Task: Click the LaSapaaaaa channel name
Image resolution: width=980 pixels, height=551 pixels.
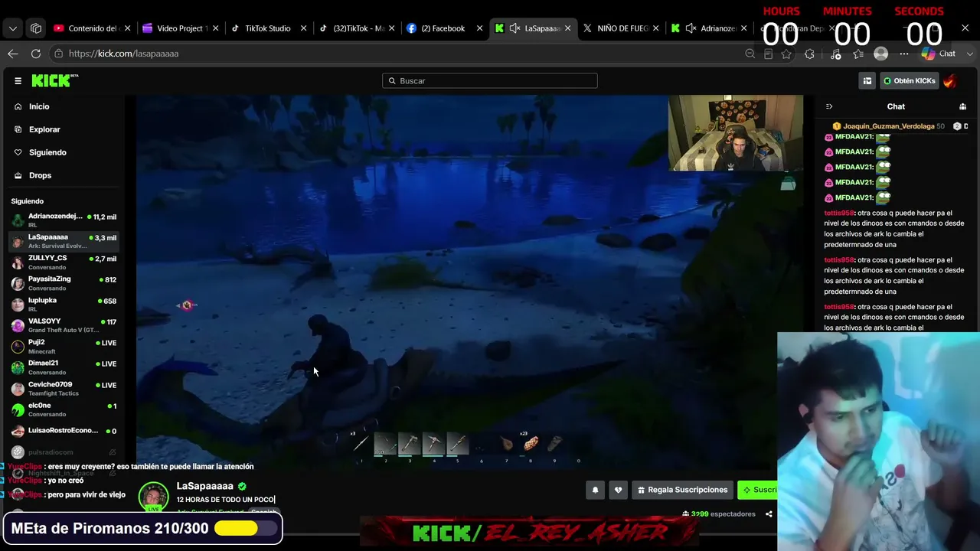Action: [204, 486]
